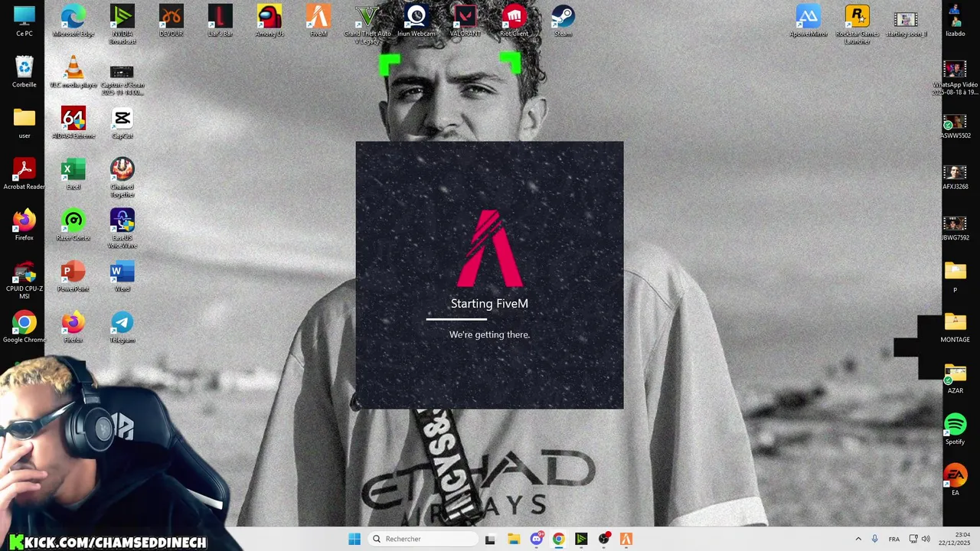
Task: Open the lizabdo file
Action: pos(955,21)
